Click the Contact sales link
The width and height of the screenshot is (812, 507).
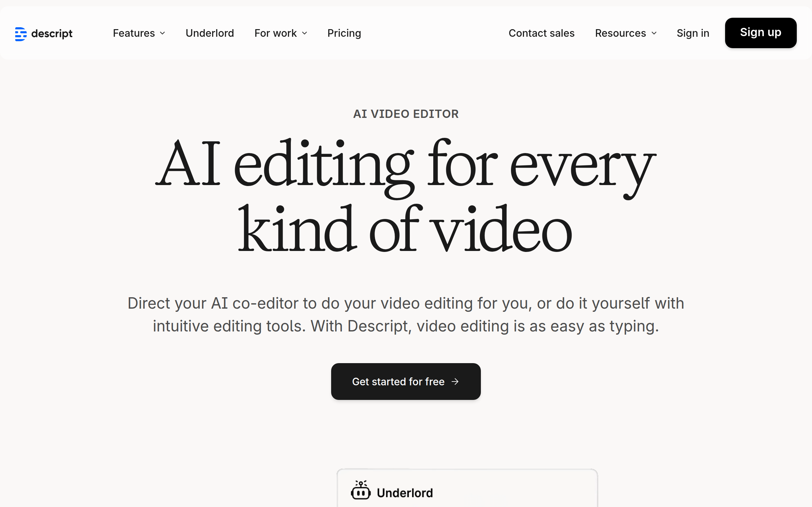pos(541,33)
